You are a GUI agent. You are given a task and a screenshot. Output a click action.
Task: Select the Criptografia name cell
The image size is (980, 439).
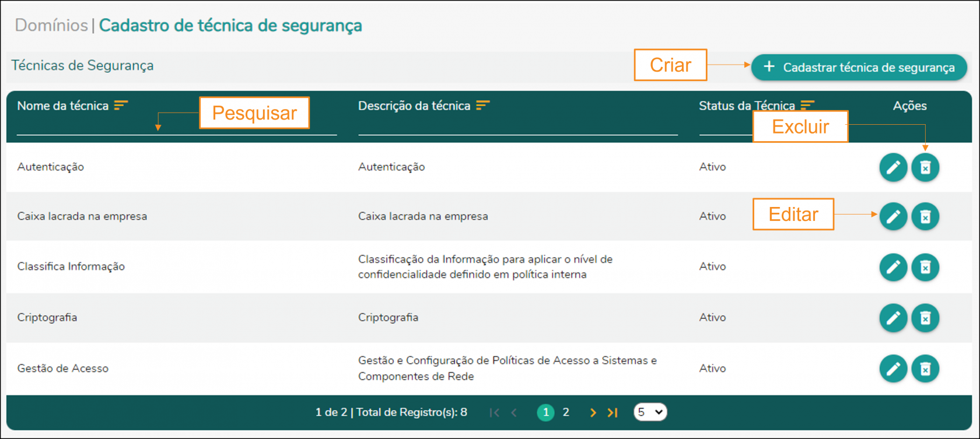[47, 318]
